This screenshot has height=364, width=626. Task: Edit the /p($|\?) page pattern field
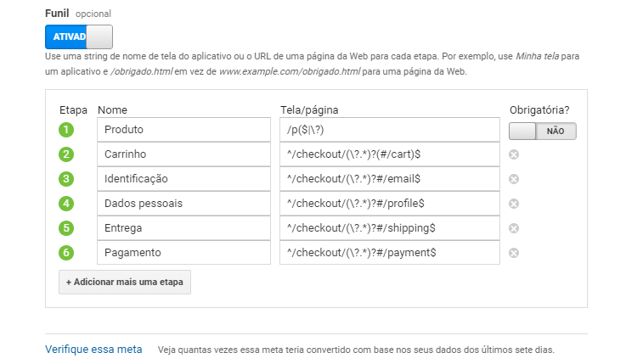[x=389, y=130]
